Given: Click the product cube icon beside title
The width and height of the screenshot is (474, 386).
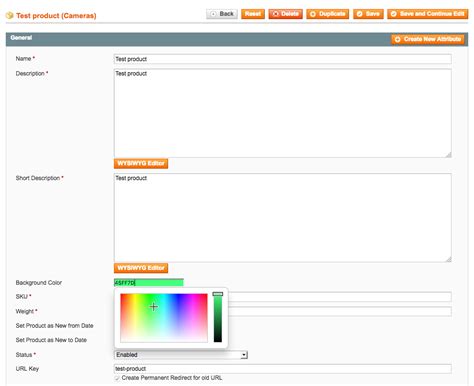Looking at the screenshot, I should coord(10,15).
